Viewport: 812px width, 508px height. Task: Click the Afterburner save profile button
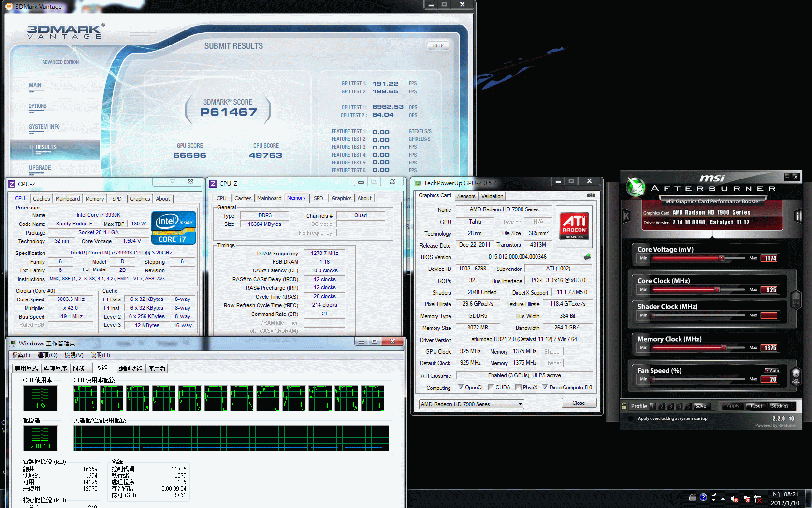point(701,406)
